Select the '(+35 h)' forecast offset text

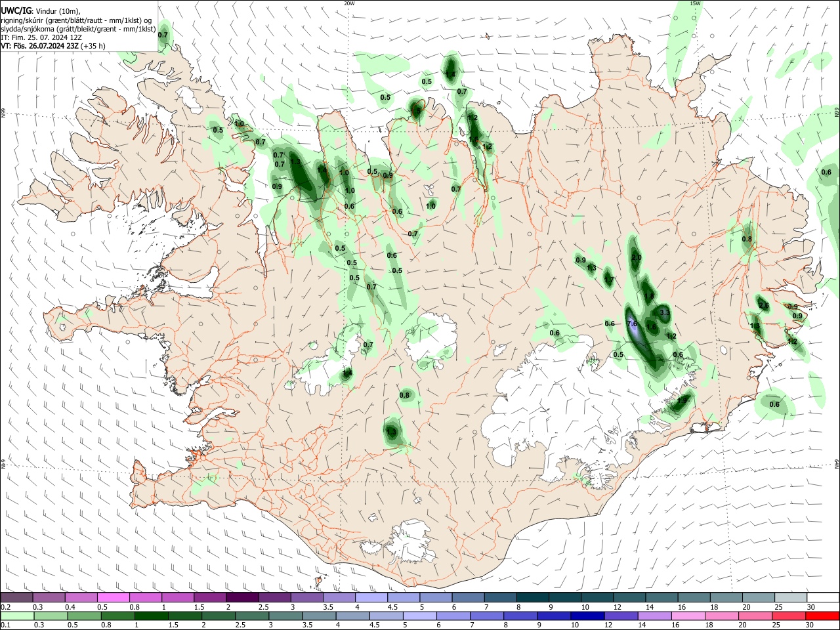tap(93, 47)
